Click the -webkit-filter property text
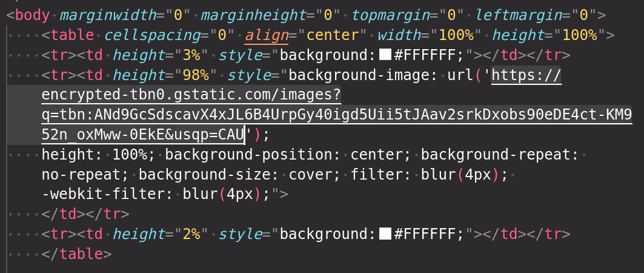Image resolution: width=644 pixels, height=273 pixels. pyautogui.click(x=108, y=194)
